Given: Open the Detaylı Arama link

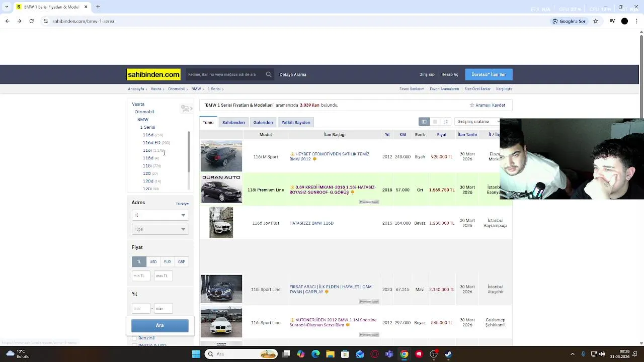Looking at the screenshot, I should pos(293,74).
